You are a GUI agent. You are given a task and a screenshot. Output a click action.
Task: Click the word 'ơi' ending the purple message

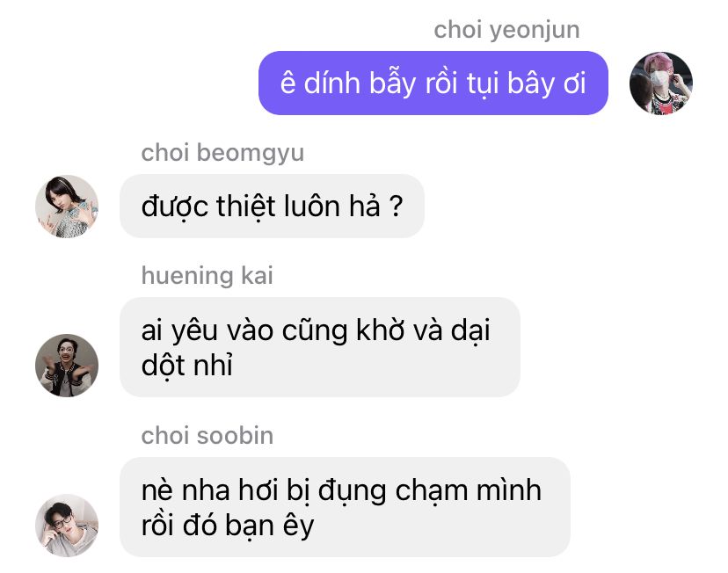click(x=574, y=84)
